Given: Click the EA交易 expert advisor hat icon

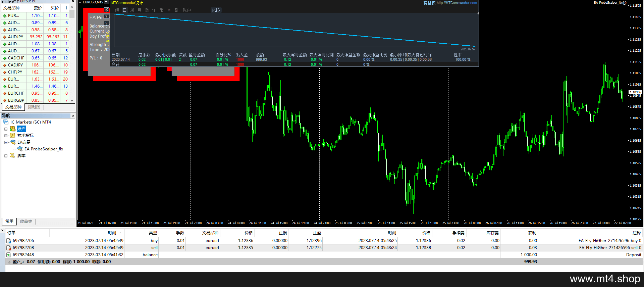Looking at the screenshot, I should click(x=12, y=142).
